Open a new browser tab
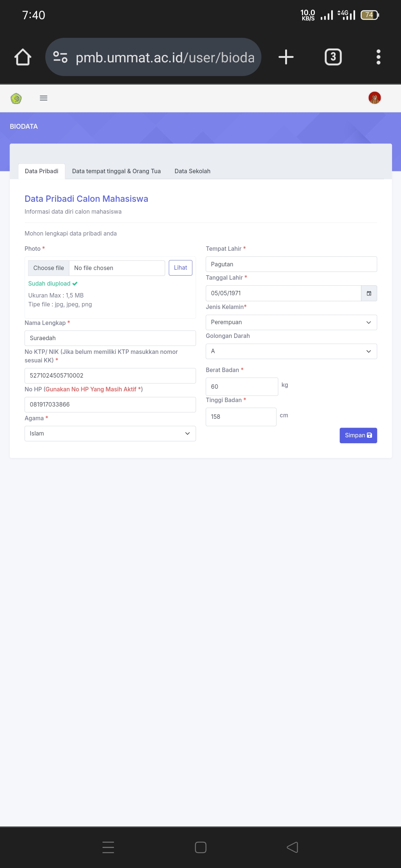Image resolution: width=401 pixels, height=868 pixels. pyautogui.click(x=286, y=57)
